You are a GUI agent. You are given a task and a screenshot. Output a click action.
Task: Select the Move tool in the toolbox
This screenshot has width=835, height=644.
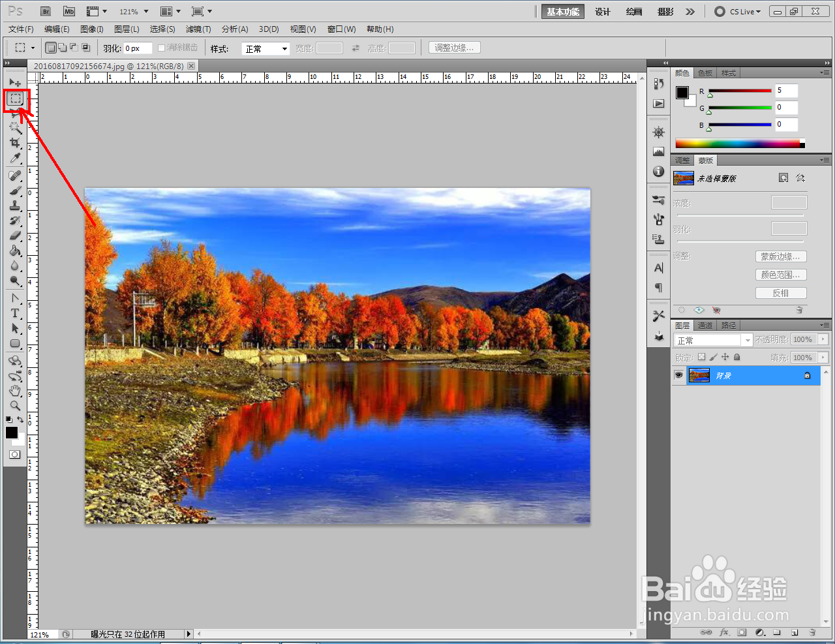15,83
